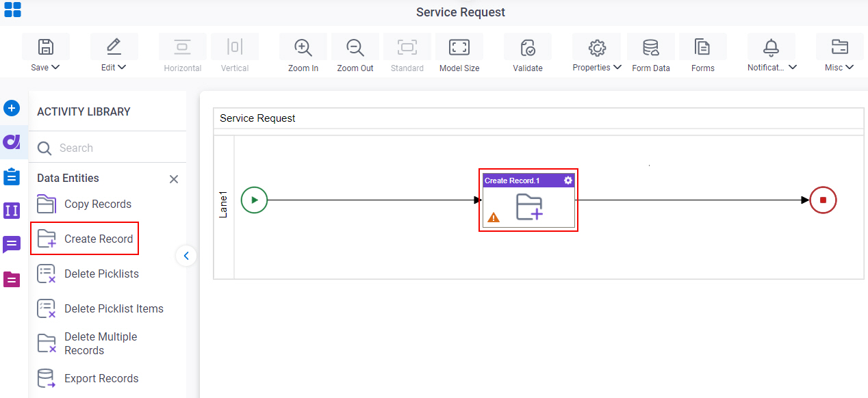Expand the Properties dropdown arrow
868x398 pixels.
(617, 68)
